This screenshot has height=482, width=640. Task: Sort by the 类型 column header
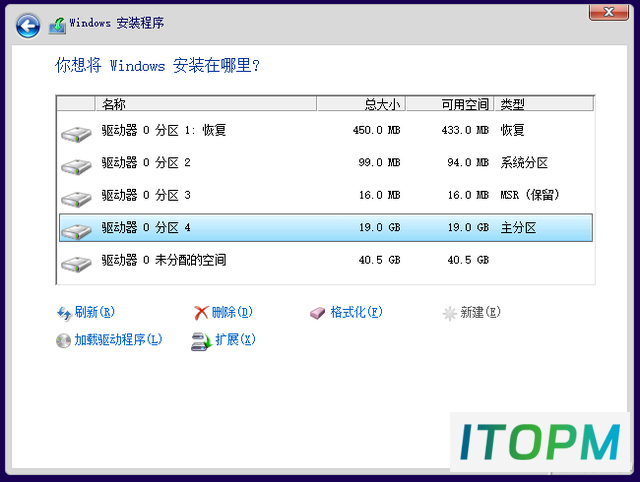[x=544, y=104]
